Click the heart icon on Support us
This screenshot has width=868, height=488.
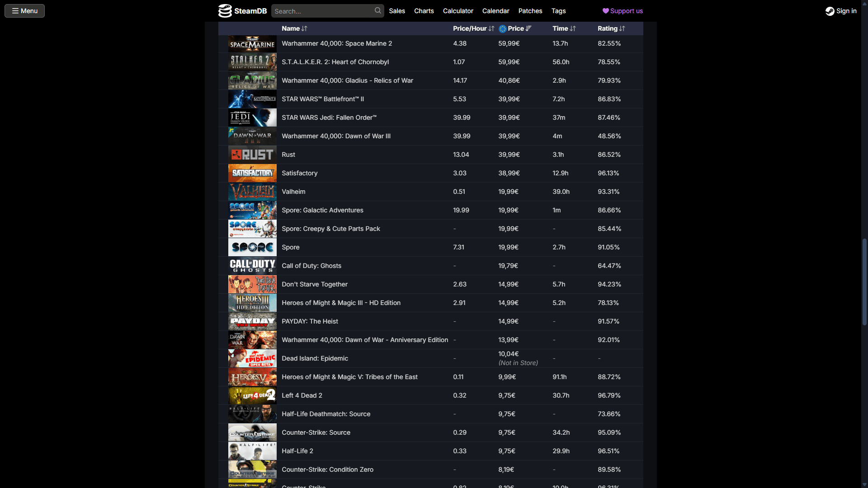coord(605,11)
